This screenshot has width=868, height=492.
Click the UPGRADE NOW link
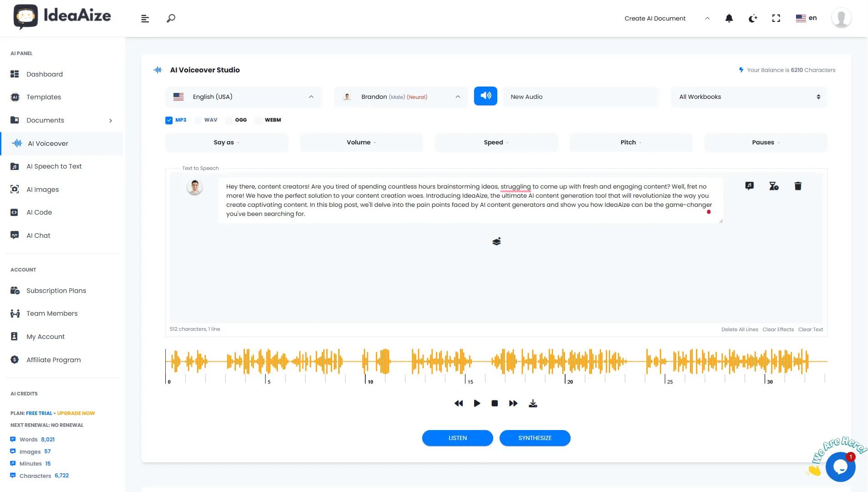tap(76, 413)
